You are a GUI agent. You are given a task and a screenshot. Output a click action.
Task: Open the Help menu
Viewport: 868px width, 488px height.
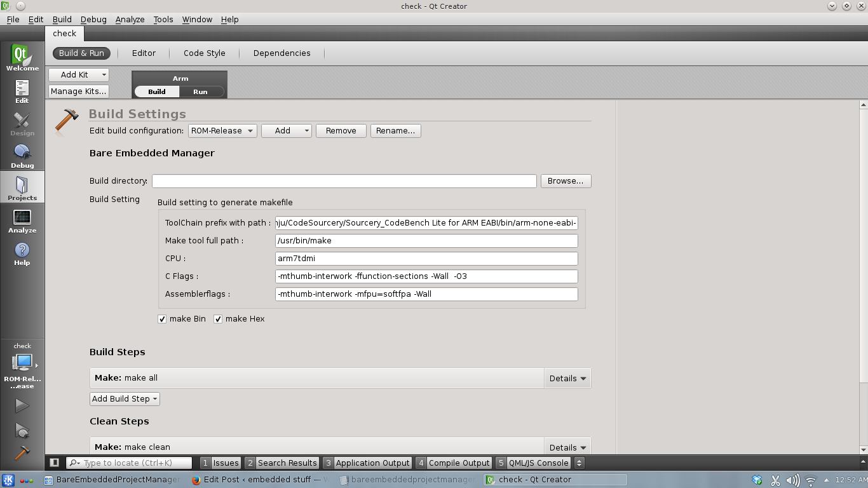229,19
